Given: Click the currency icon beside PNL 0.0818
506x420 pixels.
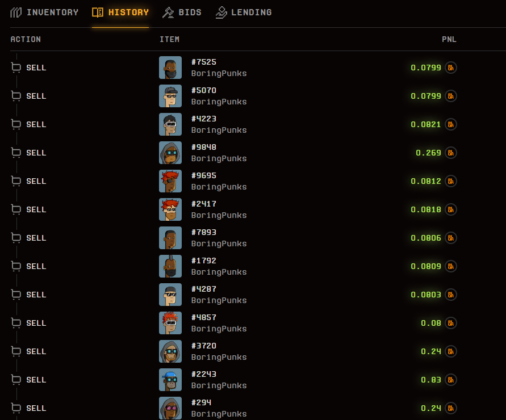Looking at the screenshot, I should tap(451, 209).
